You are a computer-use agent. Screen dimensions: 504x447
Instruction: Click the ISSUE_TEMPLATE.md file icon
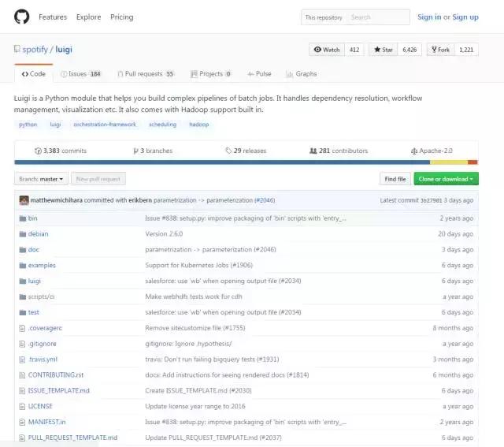pyautogui.click(x=22, y=391)
